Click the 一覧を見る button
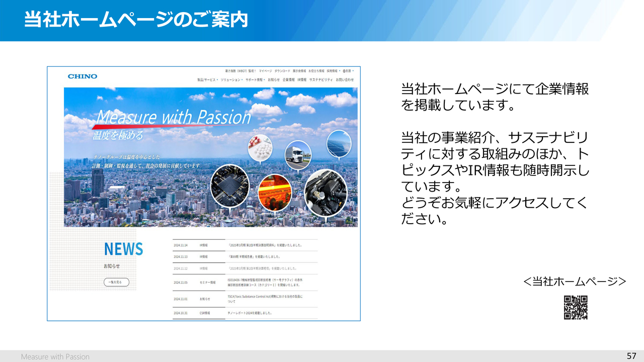The width and height of the screenshot is (644, 362). 116,282
